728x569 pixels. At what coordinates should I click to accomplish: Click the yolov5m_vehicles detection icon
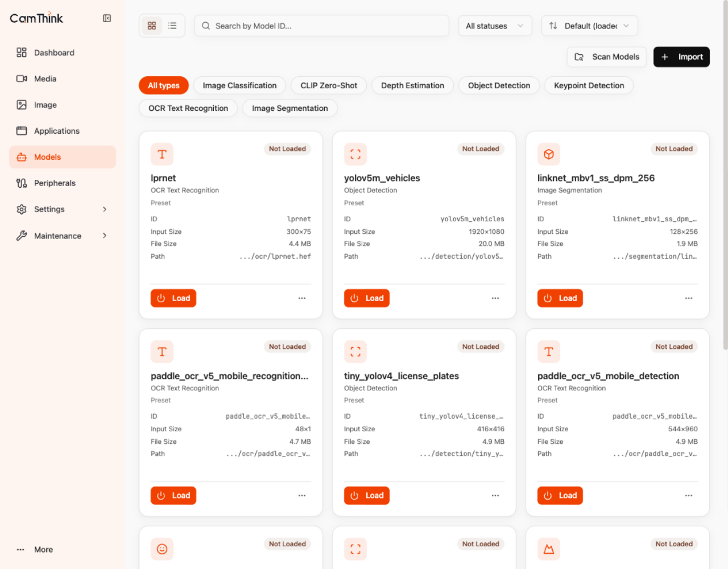(x=355, y=154)
